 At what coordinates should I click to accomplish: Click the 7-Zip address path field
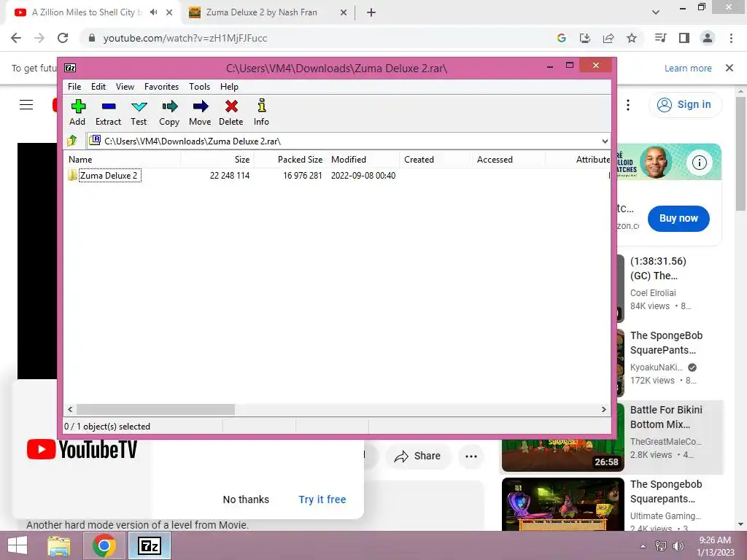(343, 141)
